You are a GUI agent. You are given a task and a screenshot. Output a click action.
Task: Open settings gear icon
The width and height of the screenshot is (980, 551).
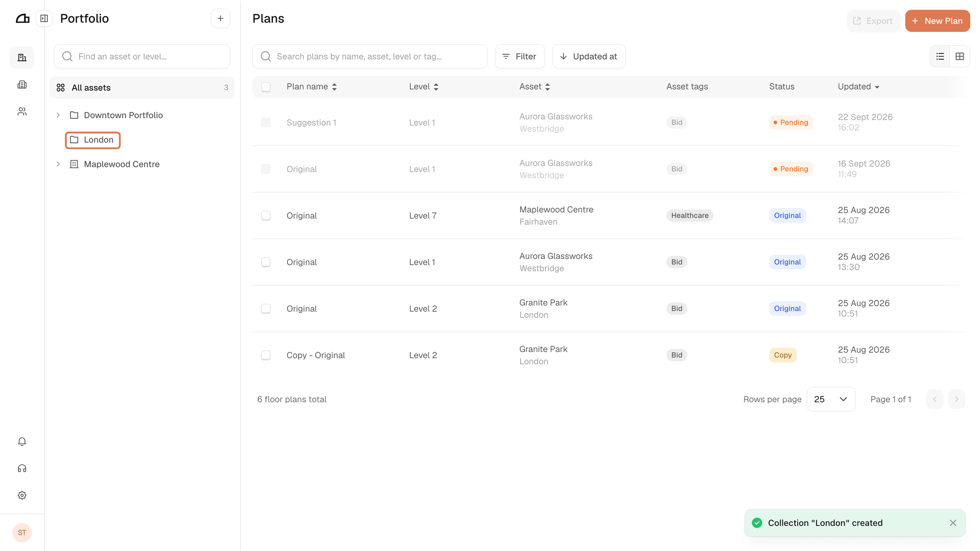coord(22,495)
